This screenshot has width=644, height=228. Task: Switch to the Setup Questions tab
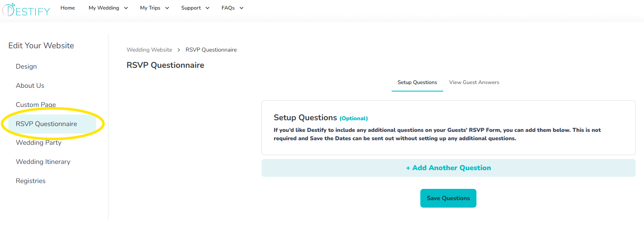(417, 82)
